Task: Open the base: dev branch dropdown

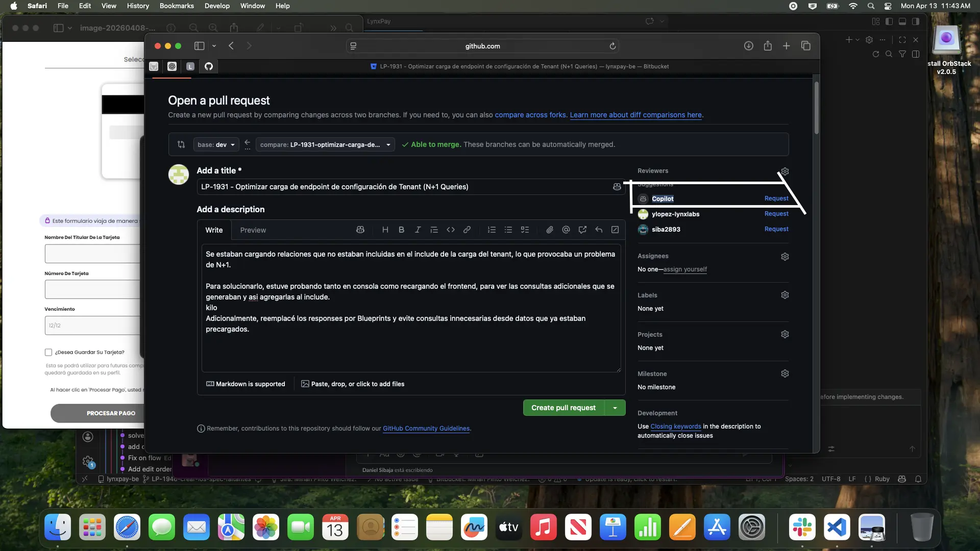Action: tap(216, 145)
